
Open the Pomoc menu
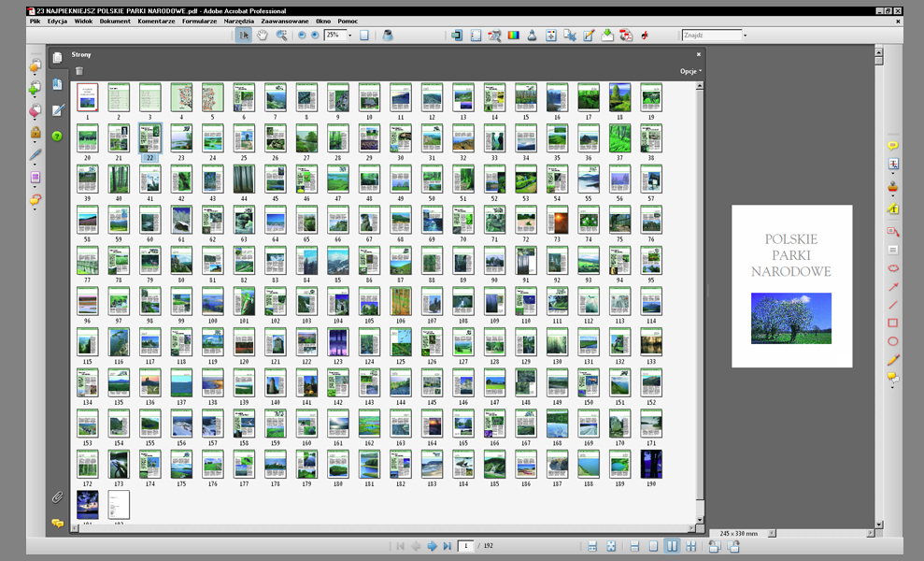click(x=348, y=22)
